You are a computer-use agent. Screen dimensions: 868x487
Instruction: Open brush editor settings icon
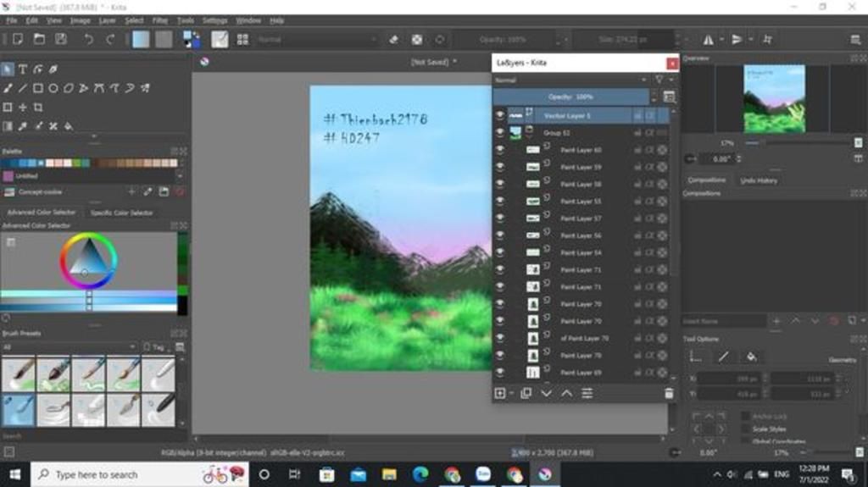[x=220, y=39]
